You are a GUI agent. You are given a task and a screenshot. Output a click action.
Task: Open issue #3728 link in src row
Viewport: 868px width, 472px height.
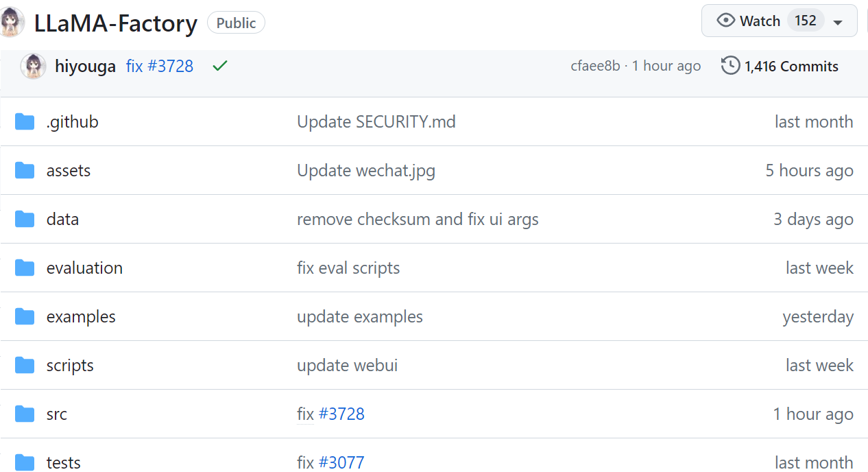341,414
